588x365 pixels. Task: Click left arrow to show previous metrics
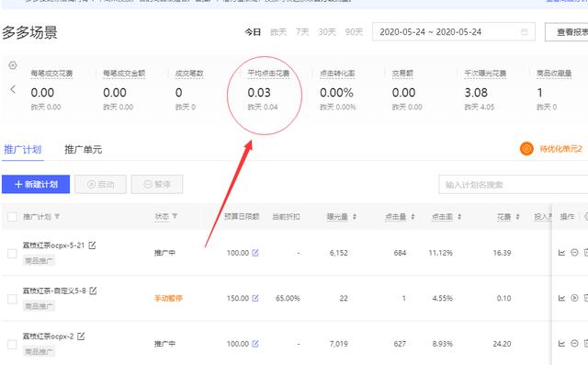click(13, 89)
